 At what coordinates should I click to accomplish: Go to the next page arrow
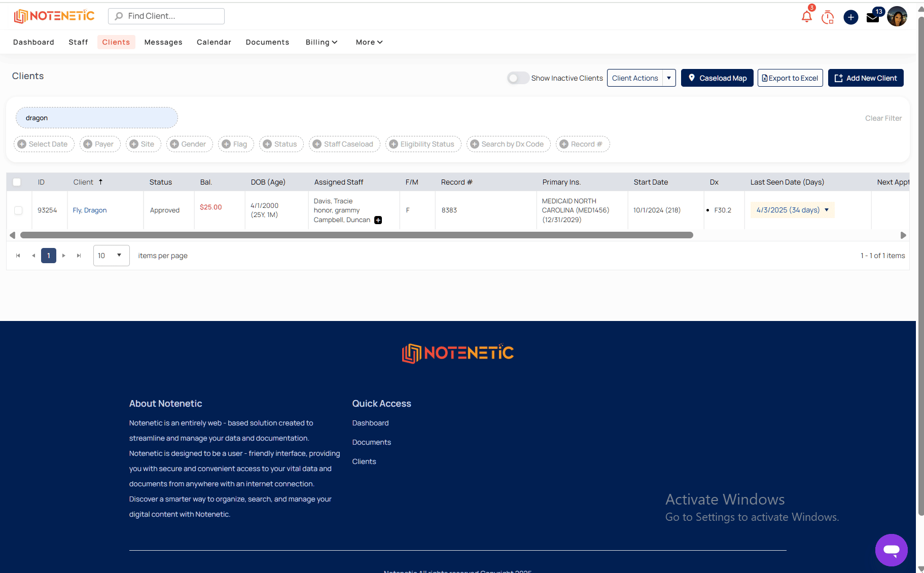click(x=64, y=256)
